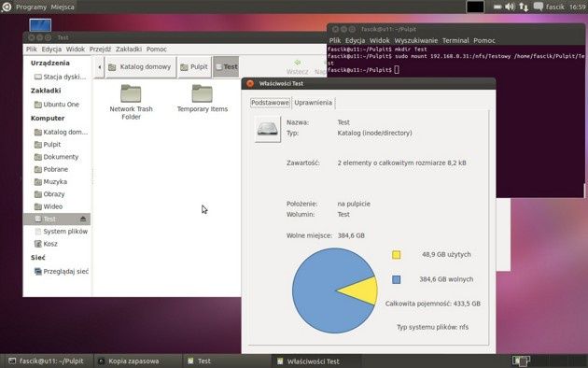Click the clock showing 16:59
This screenshot has width=588, height=368.
(x=577, y=7)
